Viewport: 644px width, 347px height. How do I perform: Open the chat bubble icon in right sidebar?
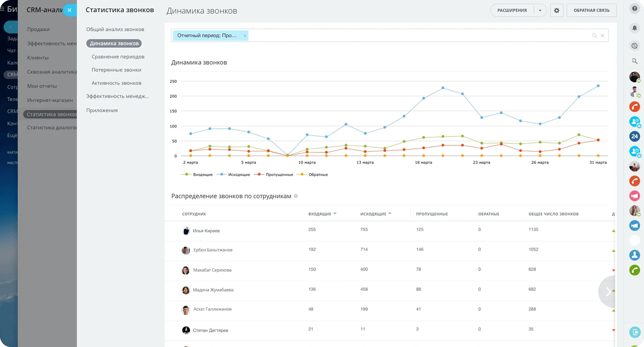635,46
